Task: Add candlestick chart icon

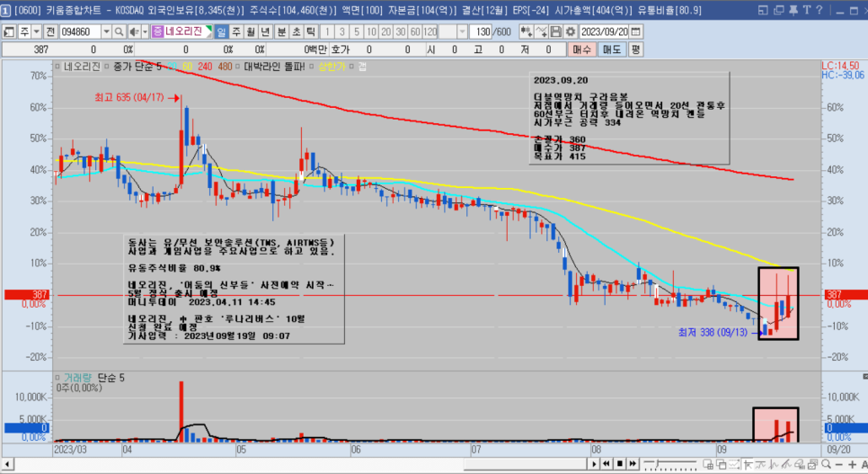Action: [526, 31]
